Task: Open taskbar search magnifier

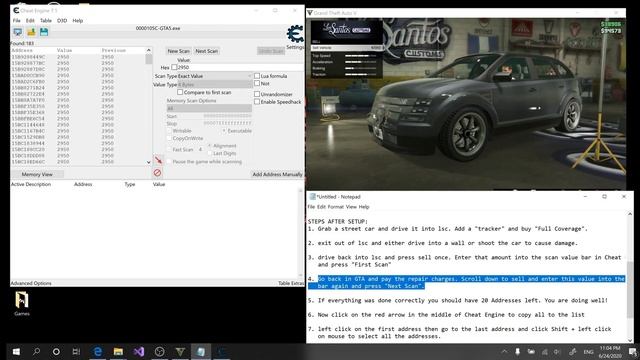Action: point(36,351)
